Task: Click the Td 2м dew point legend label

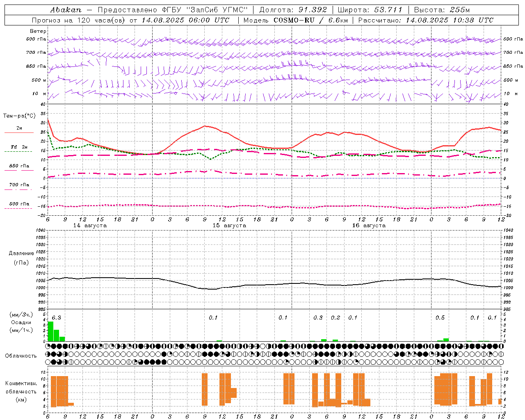Action: tap(19, 147)
